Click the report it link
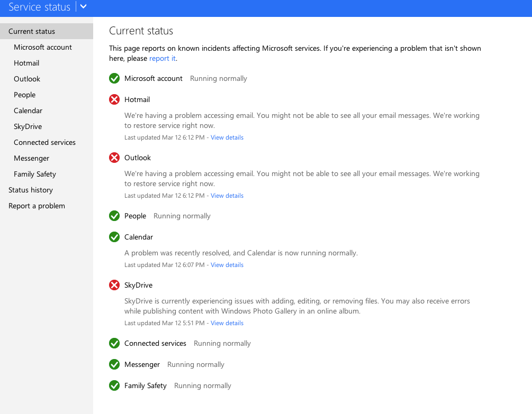Image resolution: width=532 pixels, height=414 pixels. tap(162, 58)
